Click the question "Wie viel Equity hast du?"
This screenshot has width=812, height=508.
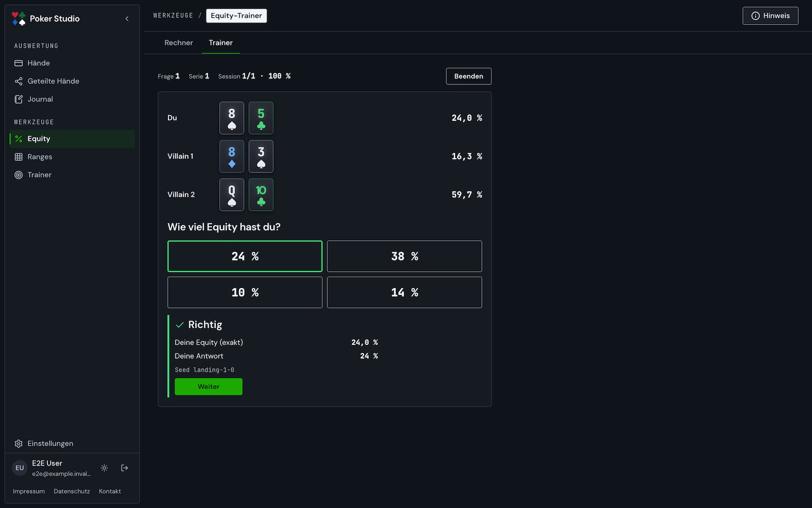224,227
